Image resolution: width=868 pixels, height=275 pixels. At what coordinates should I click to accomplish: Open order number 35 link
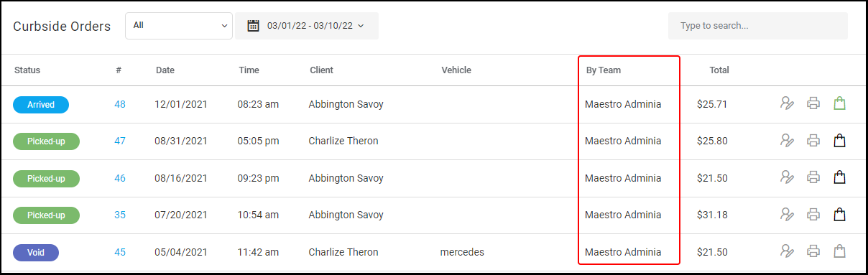120,215
